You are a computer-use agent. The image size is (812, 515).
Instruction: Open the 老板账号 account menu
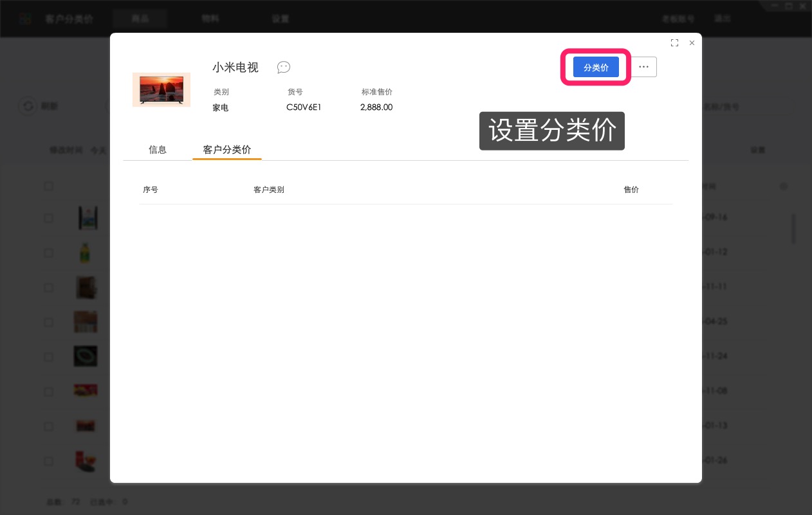click(x=678, y=19)
